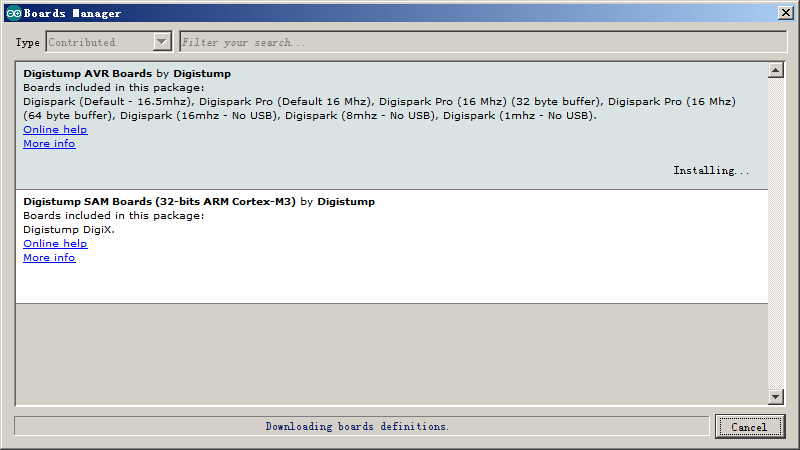Viewport: 800px width, 450px height.
Task: Select Digistump SAM Boards (32-bits ARM Cortex-M3) entry
Action: click(392, 246)
